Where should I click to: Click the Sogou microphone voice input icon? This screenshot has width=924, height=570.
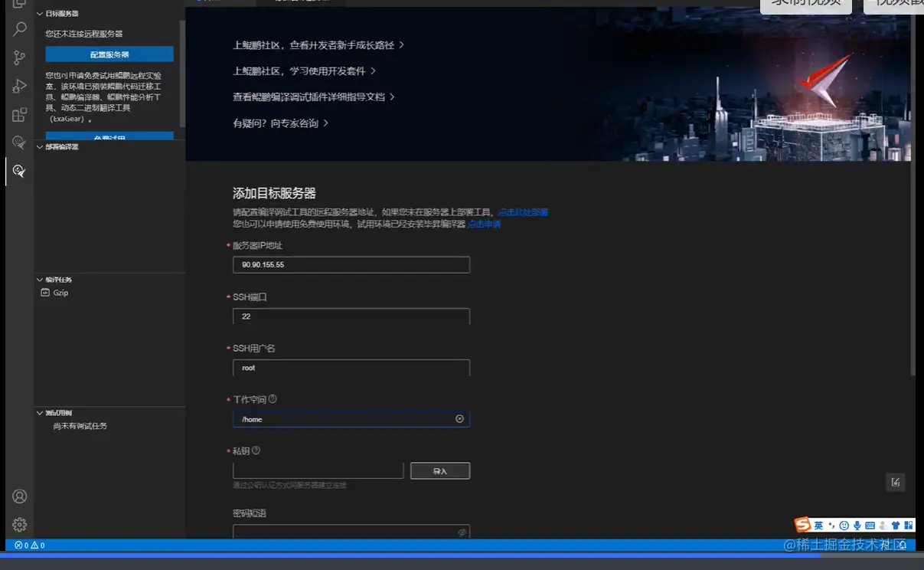click(857, 526)
